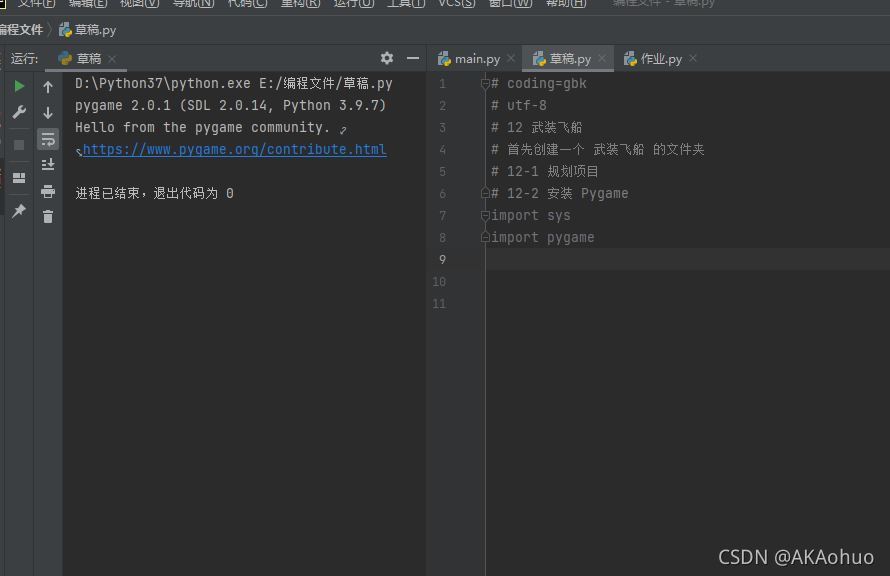Click the '# coding=gbk' comment line
Viewport: 890px width, 576px height.
coord(539,83)
